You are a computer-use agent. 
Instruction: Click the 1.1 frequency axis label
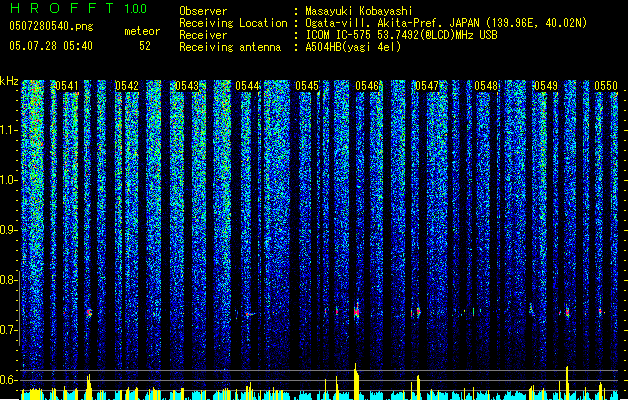[x=9, y=130]
